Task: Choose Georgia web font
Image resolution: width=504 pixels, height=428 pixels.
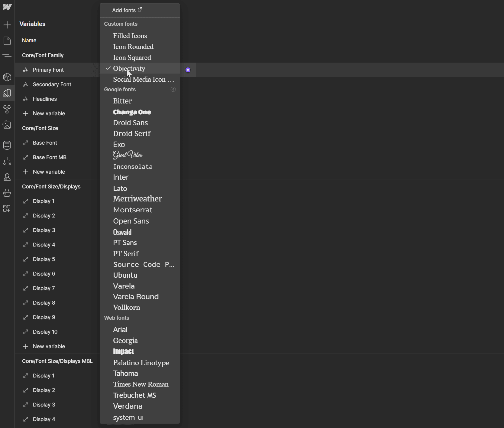Action: 140,341
